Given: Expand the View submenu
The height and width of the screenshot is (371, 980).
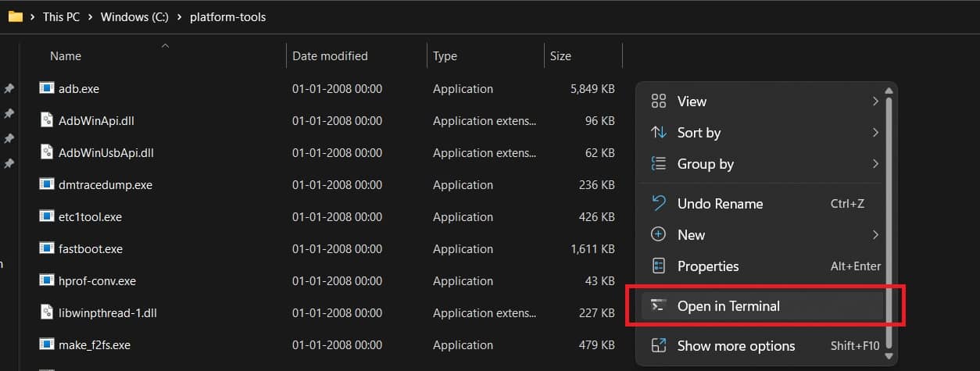Looking at the screenshot, I should tap(874, 102).
